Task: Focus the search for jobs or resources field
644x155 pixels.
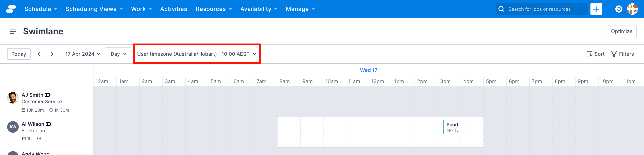Action: (542, 9)
